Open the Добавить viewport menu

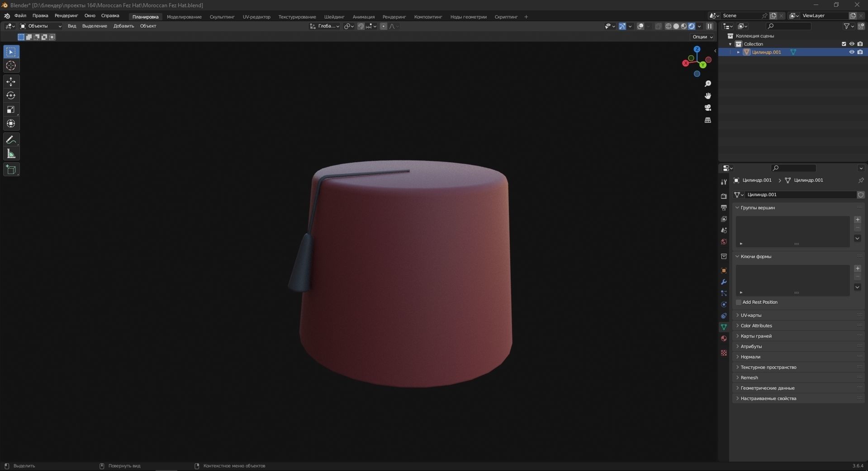[123, 26]
